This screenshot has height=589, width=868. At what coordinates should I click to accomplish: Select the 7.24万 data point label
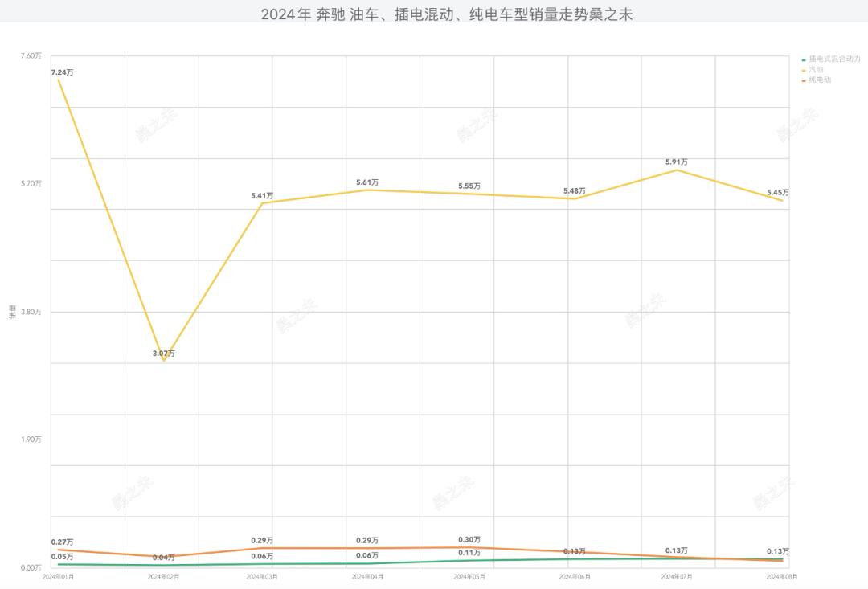[63, 72]
